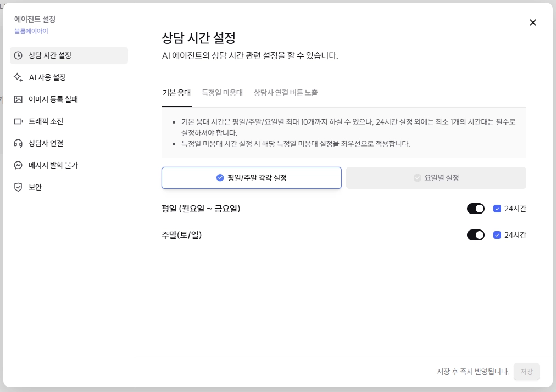Click the sparkle icon beside AI 사용 설정
Image resolution: width=556 pixels, height=392 pixels.
tap(18, 77)
